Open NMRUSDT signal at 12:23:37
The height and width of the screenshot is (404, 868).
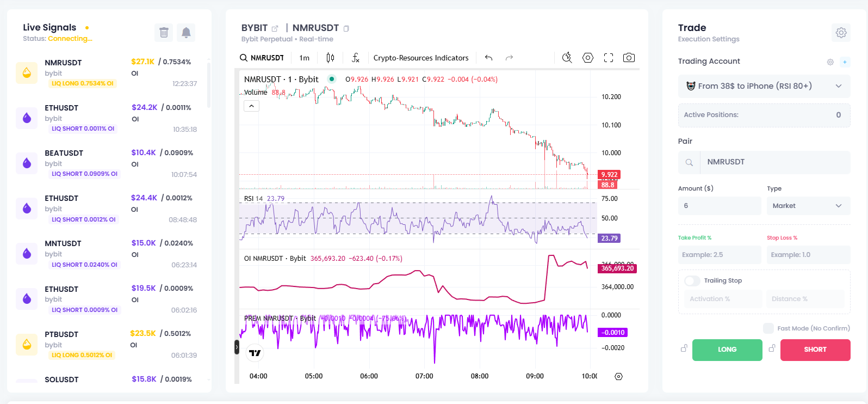(107, 73)
